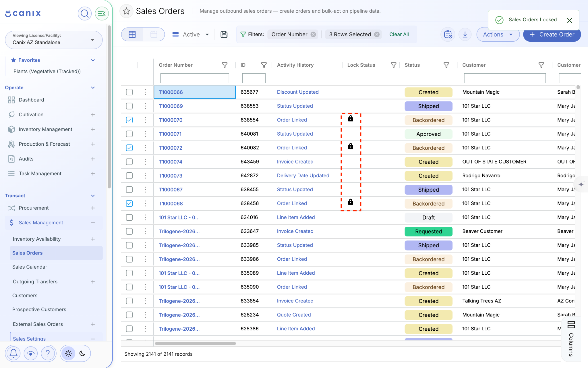This screenshot has width=588, height=368.
Task: Switch to calendar view icon
Action: click(x=154, y=34)
